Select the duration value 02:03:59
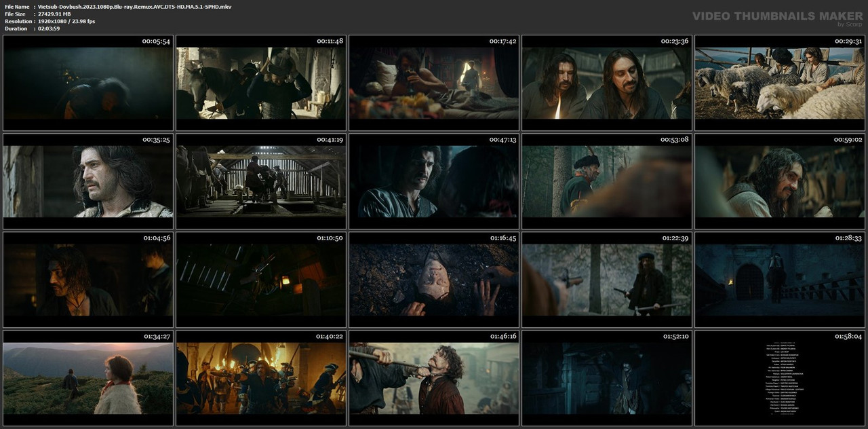The image size is (868, 429). coord(49,29)
